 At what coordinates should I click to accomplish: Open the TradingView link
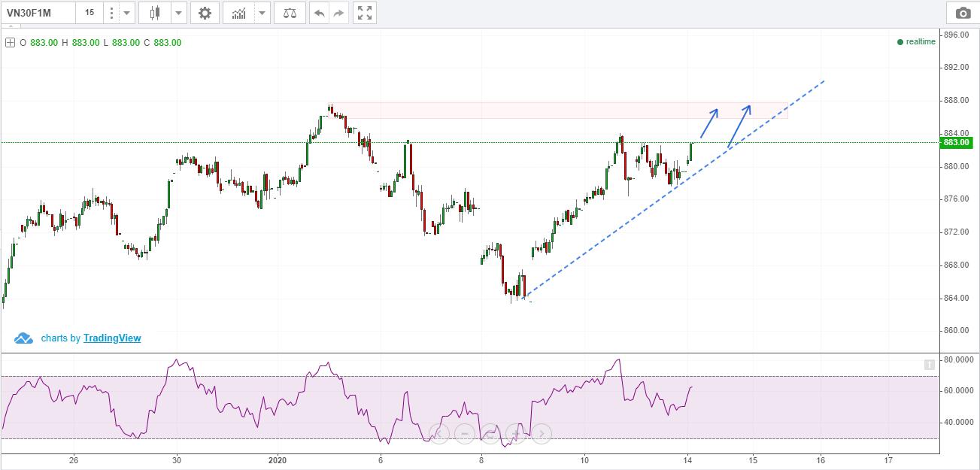(112, 338)
